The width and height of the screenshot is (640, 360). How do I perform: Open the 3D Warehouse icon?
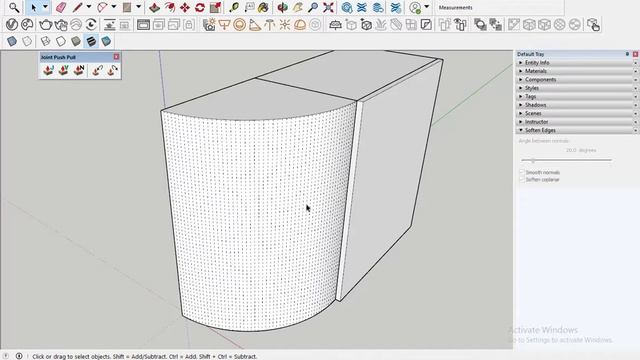click(347, 7)
